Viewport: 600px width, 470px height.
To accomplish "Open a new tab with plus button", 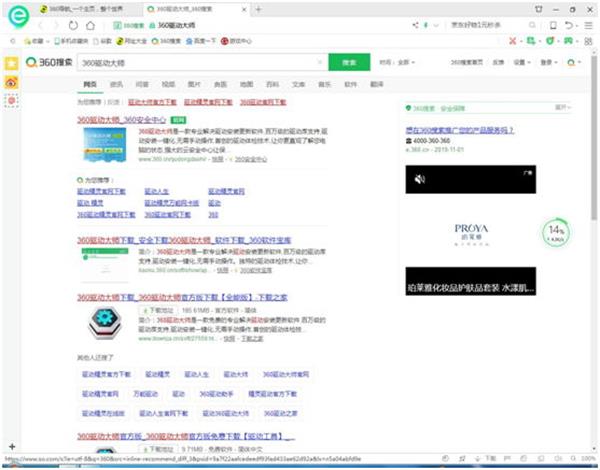I will 260,8.
